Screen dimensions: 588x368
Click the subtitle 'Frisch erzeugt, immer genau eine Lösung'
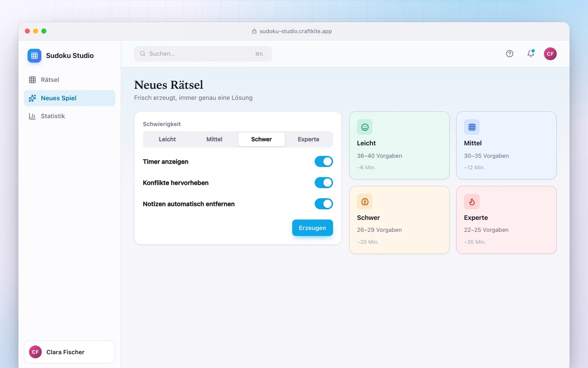(x=193, y=98)
